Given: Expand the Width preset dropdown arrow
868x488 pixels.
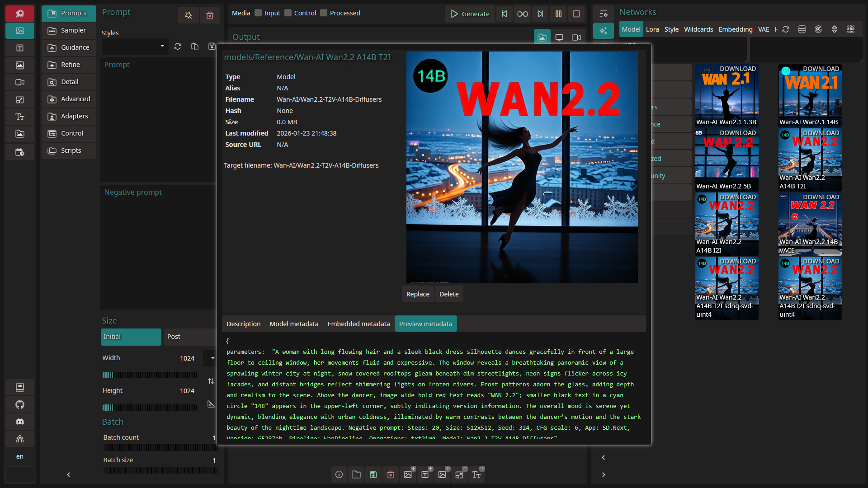Looking at the screenshot, I should point(212,358).
